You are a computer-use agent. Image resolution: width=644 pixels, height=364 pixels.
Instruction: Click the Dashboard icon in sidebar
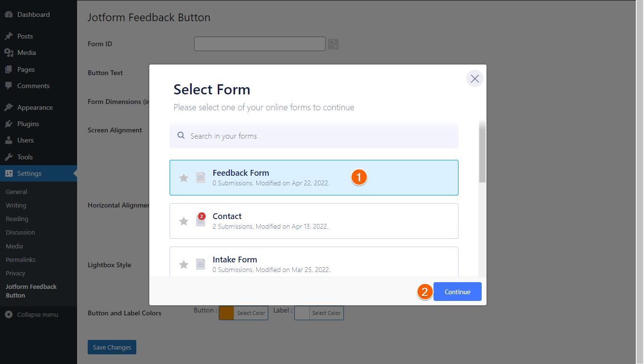[9, 15]
